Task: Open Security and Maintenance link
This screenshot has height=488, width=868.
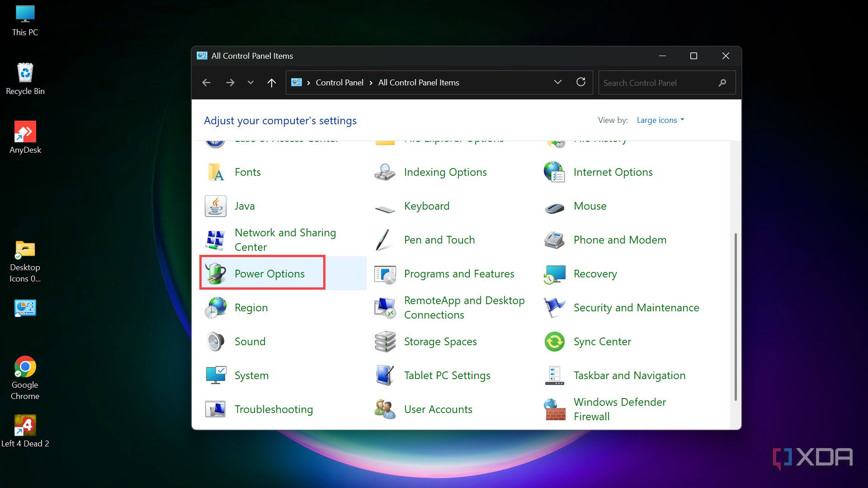Action: tap(636, 308)
